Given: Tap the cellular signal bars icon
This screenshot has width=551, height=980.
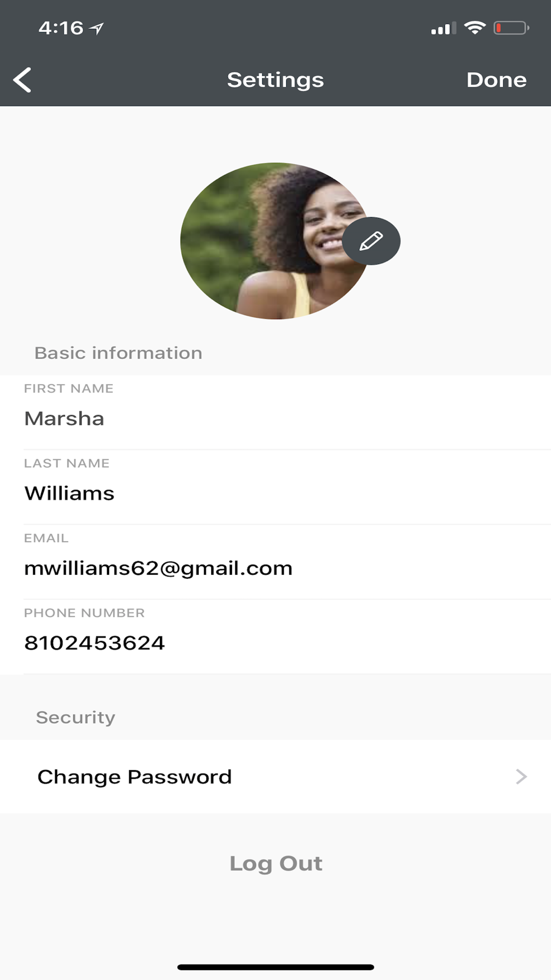Looking at the screenshot, I should click(444, 28).
